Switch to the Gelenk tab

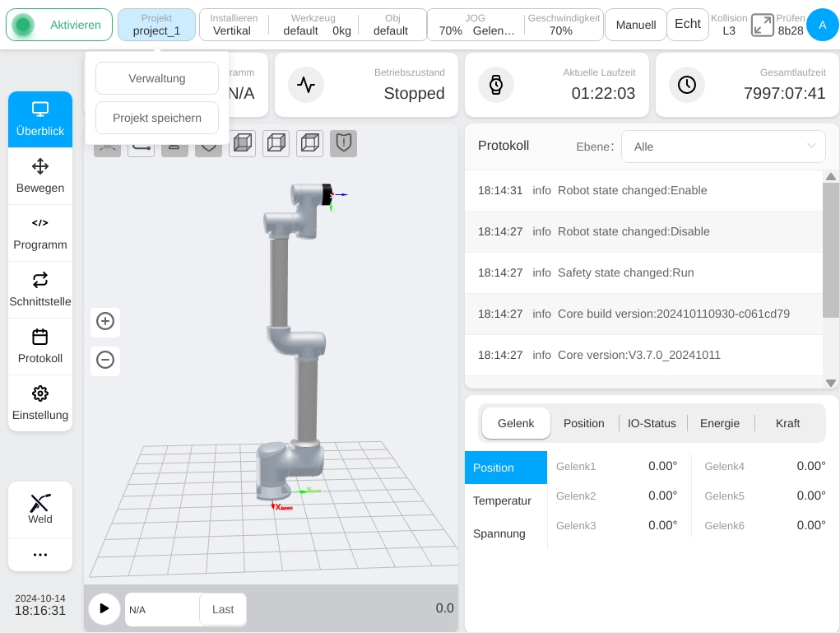point(516,423)
